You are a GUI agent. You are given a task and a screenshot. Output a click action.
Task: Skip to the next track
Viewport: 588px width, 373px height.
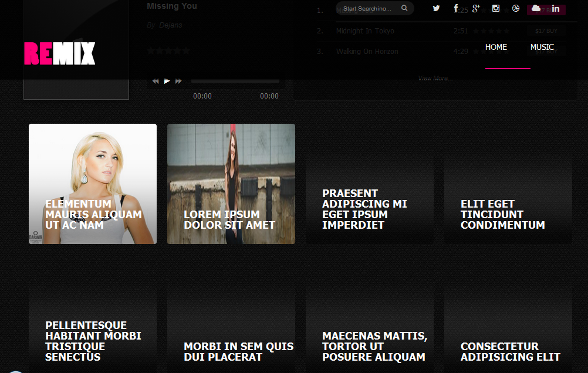click(178, 80)
